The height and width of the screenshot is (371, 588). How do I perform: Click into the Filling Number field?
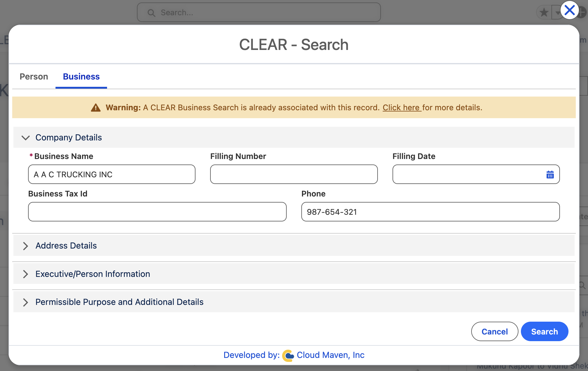[294, 174]
